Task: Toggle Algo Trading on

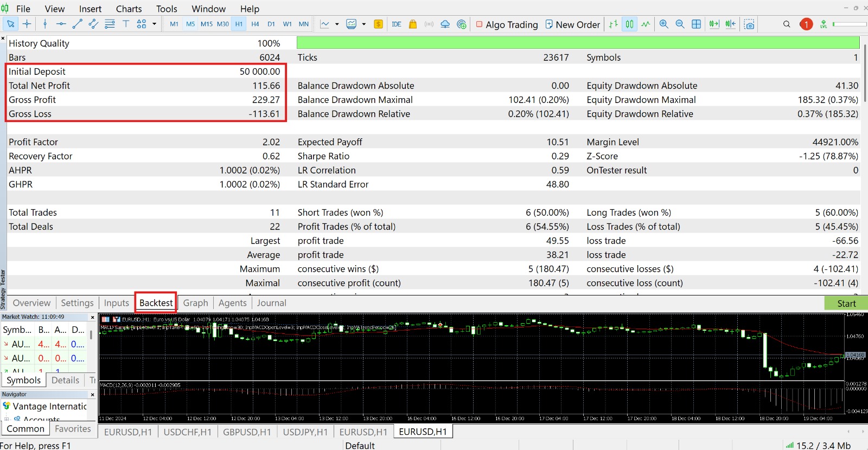Action: click(x=507, y=24)
